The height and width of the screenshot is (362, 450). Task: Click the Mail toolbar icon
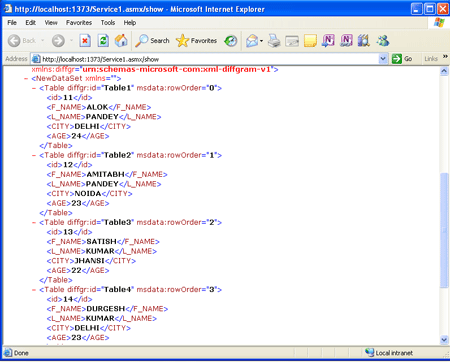(252, 41)
